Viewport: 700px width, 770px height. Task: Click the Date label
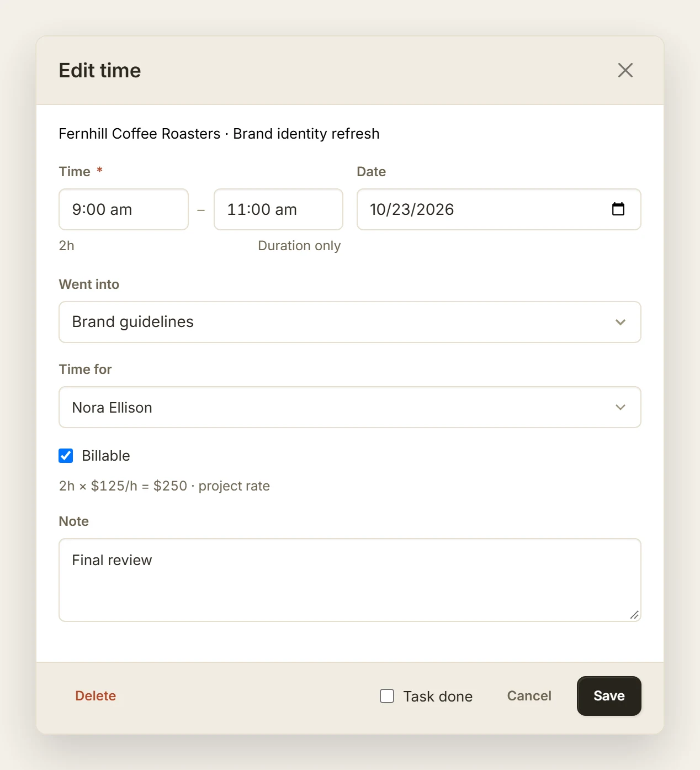371,172
